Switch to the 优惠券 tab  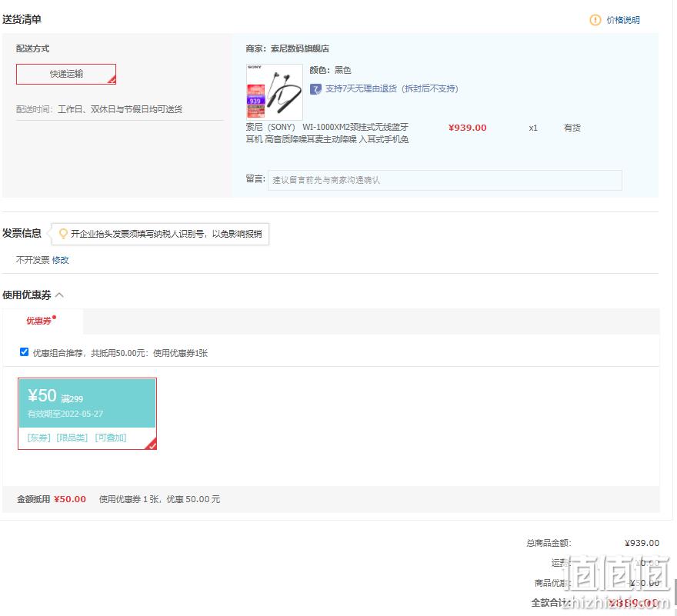(x=41, y=321)
